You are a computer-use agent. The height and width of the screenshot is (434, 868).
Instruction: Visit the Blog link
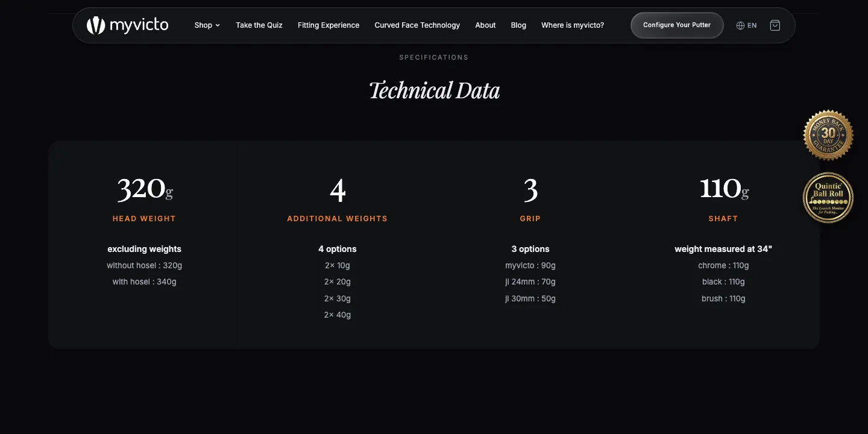click(x=518, y=25)
